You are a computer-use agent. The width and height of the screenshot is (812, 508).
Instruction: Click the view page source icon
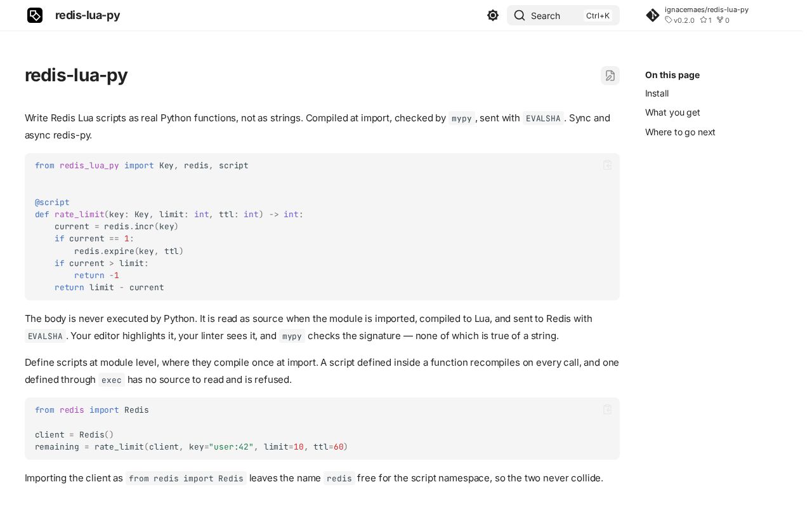pos(610,76)
